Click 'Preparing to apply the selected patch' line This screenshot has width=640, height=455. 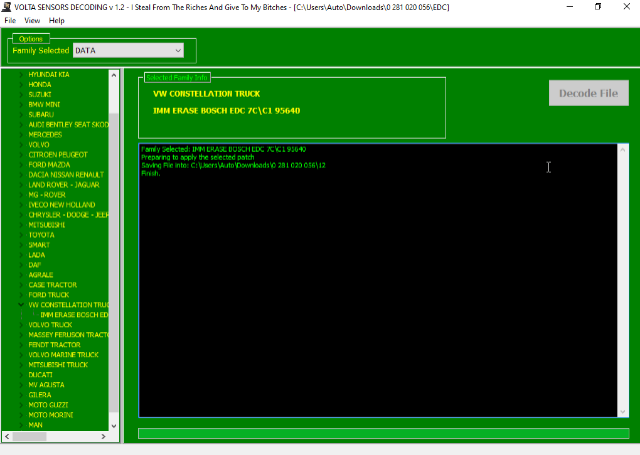[x=198, y=157]
